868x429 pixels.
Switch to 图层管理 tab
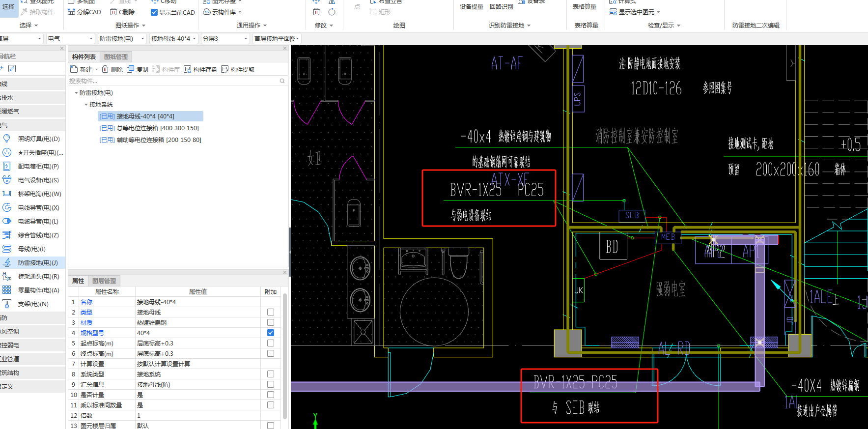[104, 281]
